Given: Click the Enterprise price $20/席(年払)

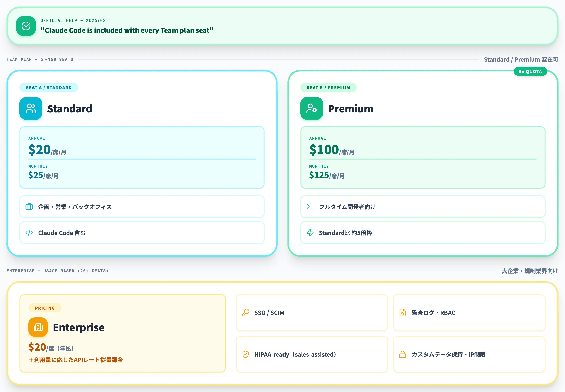Looking at the screenshot, I should point(51,347).
